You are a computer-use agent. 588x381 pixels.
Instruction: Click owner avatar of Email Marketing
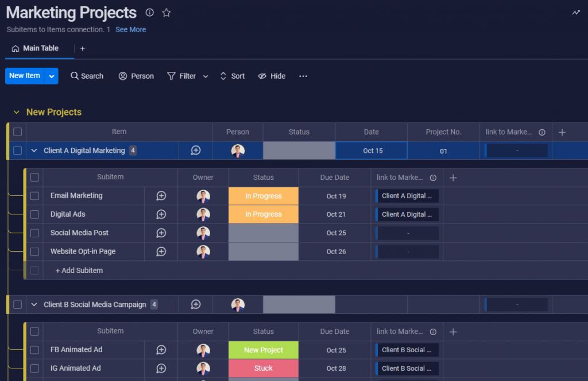click(x=203, y=196)
